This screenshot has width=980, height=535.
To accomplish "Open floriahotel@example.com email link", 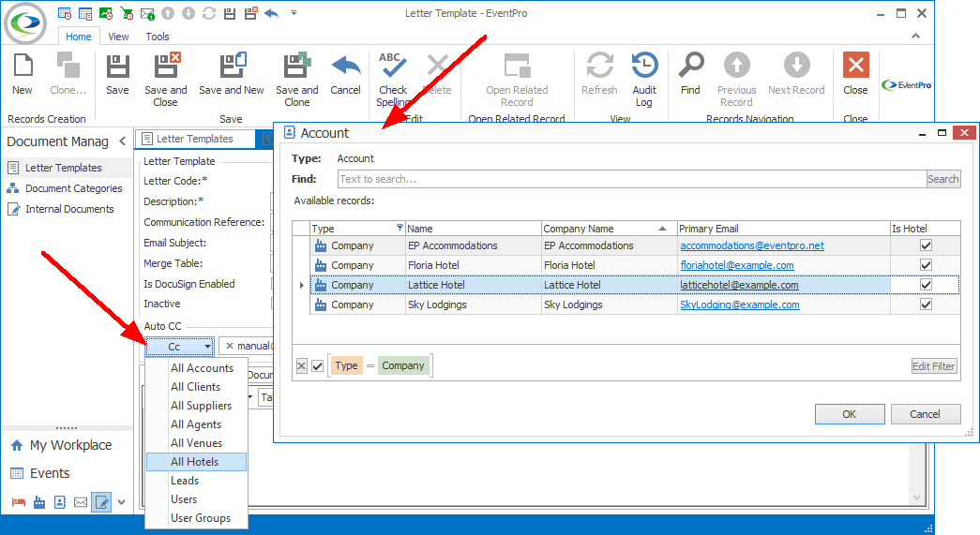I will click(x=737, y=265).
